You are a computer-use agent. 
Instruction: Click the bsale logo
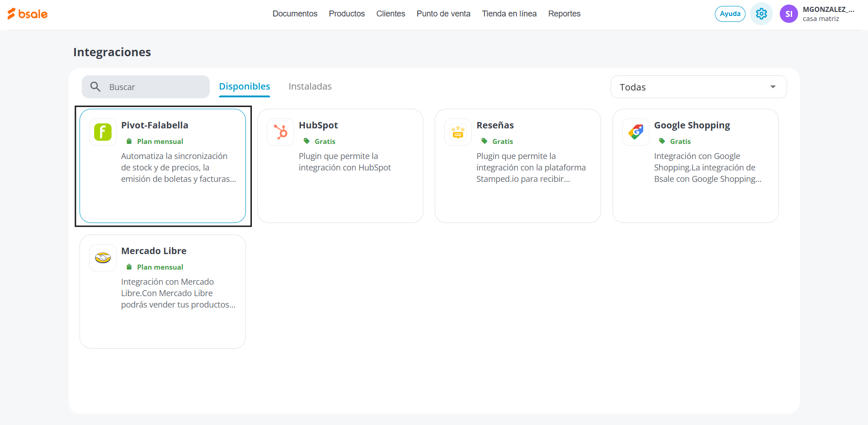[x=27, y=14]
